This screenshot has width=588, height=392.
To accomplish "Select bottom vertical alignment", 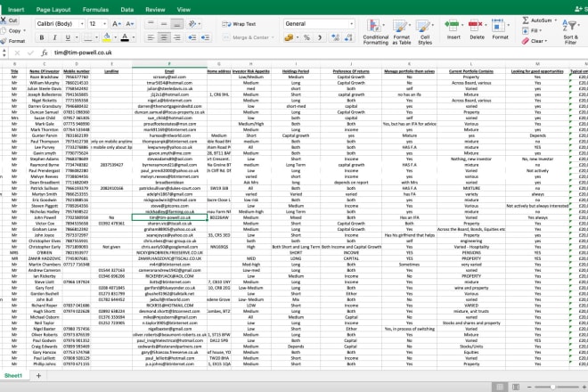I will pos(177,24).
